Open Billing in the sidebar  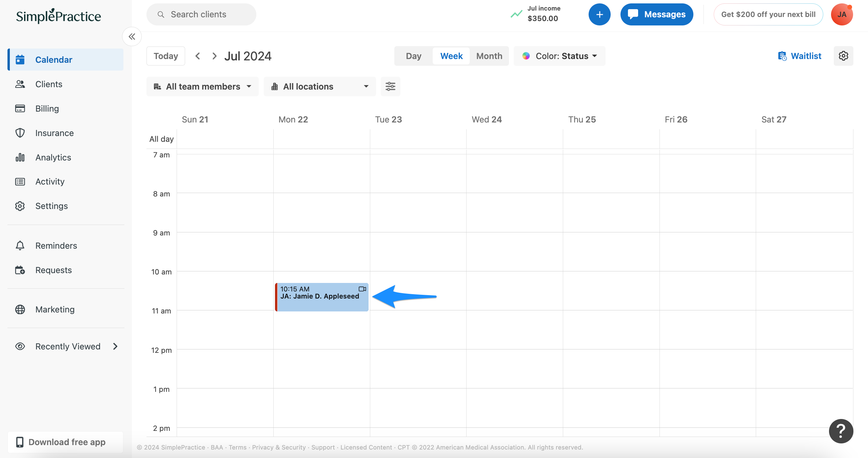point(66,109)
